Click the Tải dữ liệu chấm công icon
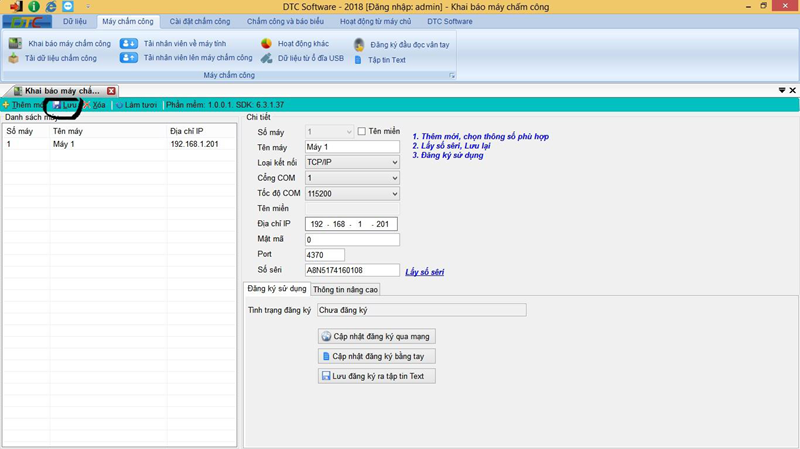 click(x=14, y=59)
